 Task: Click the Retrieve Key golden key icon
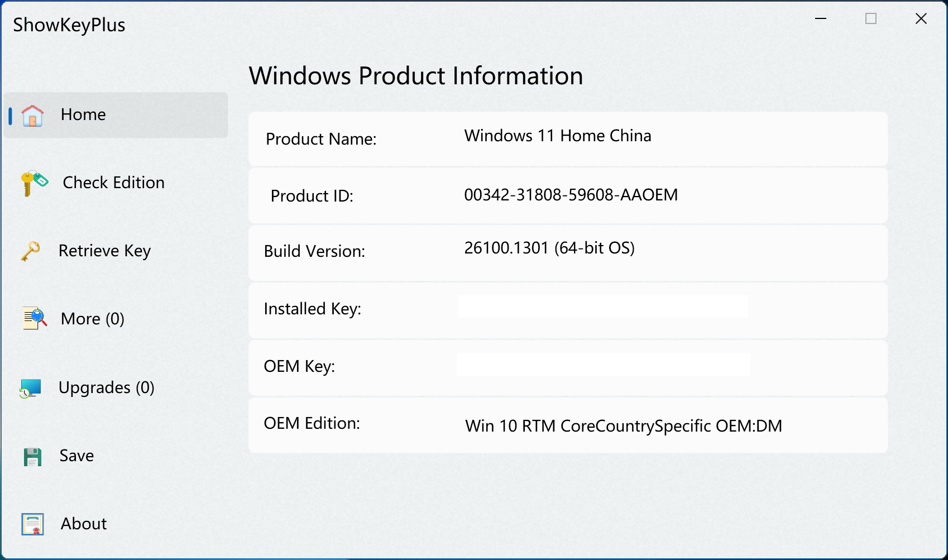pos(31,251)
